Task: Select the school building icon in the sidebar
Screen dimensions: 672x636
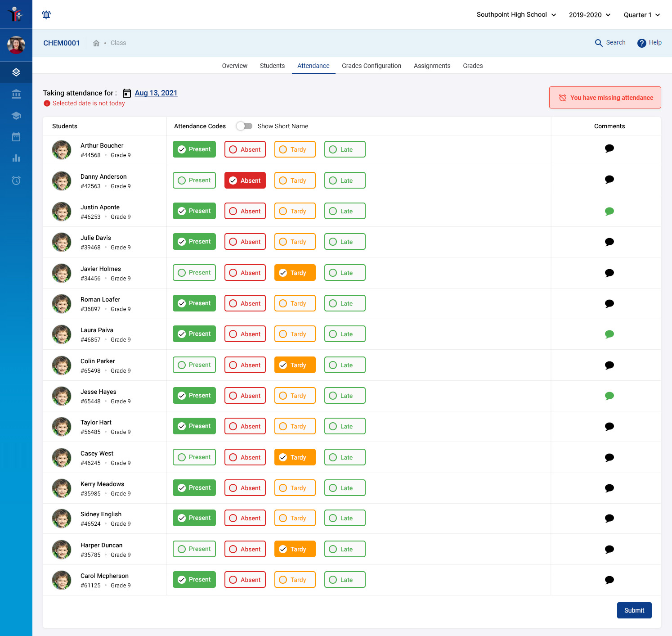Action: pos(16,94)
